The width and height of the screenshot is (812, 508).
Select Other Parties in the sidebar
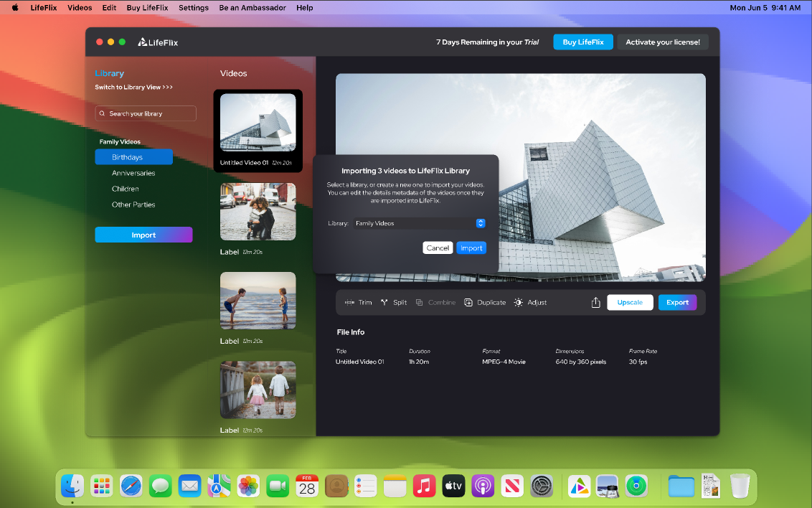pos(133,204)
